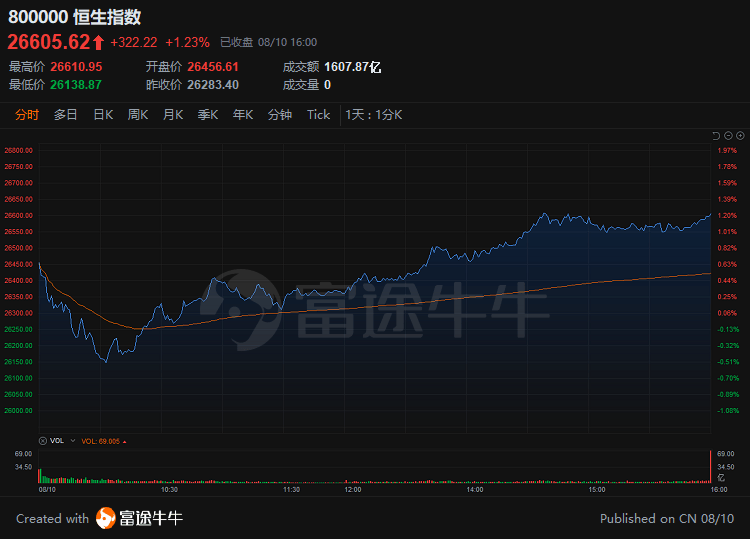
Task: Click the 800000 恒生指数 title
Action: click(75, 17)
